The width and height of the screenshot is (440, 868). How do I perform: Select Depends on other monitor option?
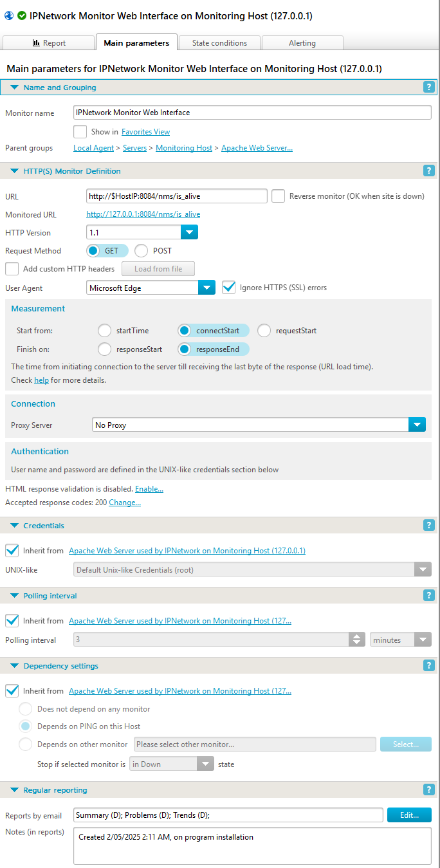click(x=25, y=744)
